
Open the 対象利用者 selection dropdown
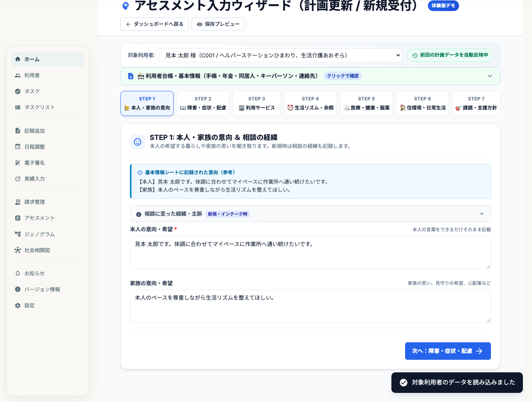click(x=280, y=56)
